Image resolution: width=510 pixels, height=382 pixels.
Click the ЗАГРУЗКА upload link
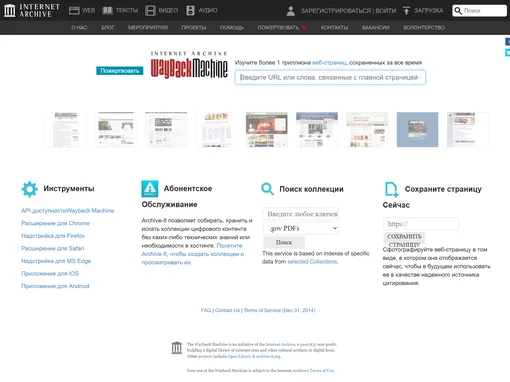pyautogui.click(x=429, y=11)
